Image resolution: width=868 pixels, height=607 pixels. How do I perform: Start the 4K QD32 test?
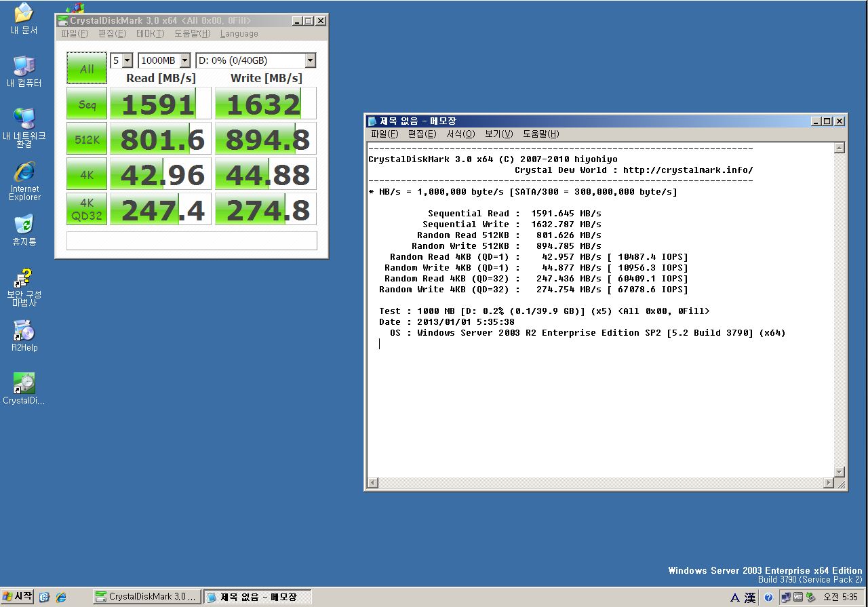click(87, 210)
